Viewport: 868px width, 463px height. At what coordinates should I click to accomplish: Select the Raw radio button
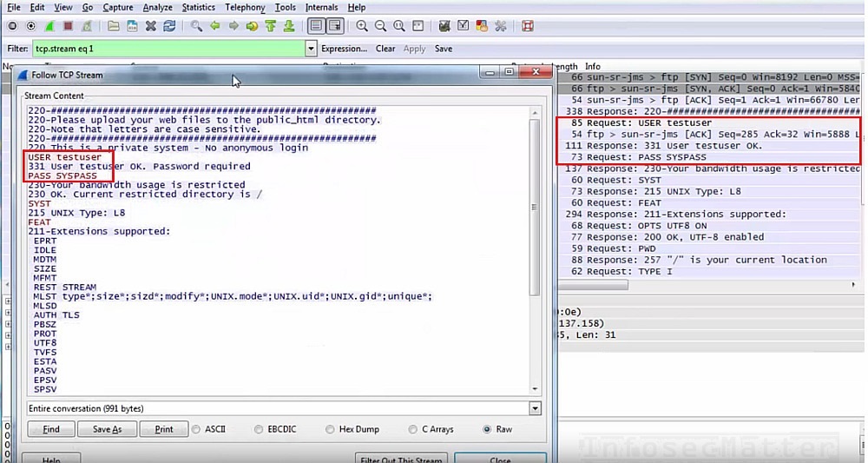(487, 429)
